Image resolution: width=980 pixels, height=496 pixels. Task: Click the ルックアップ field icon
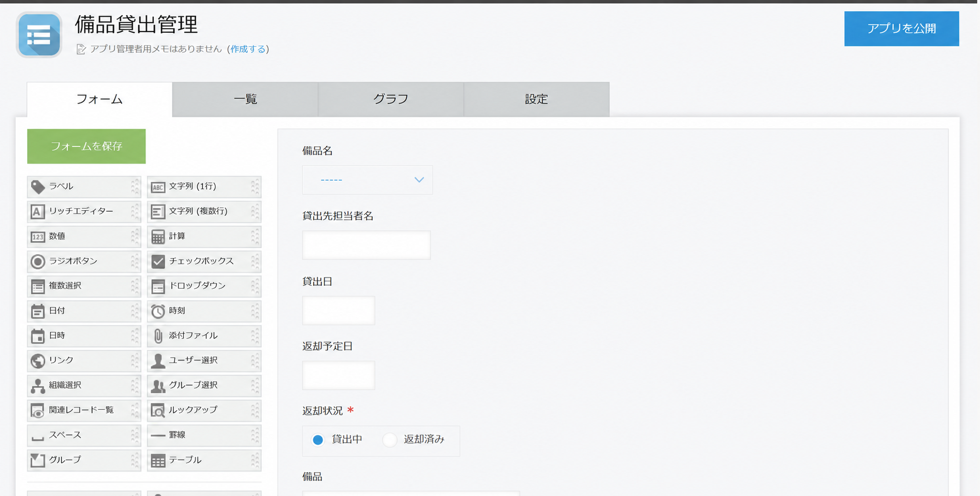(158, 411)
